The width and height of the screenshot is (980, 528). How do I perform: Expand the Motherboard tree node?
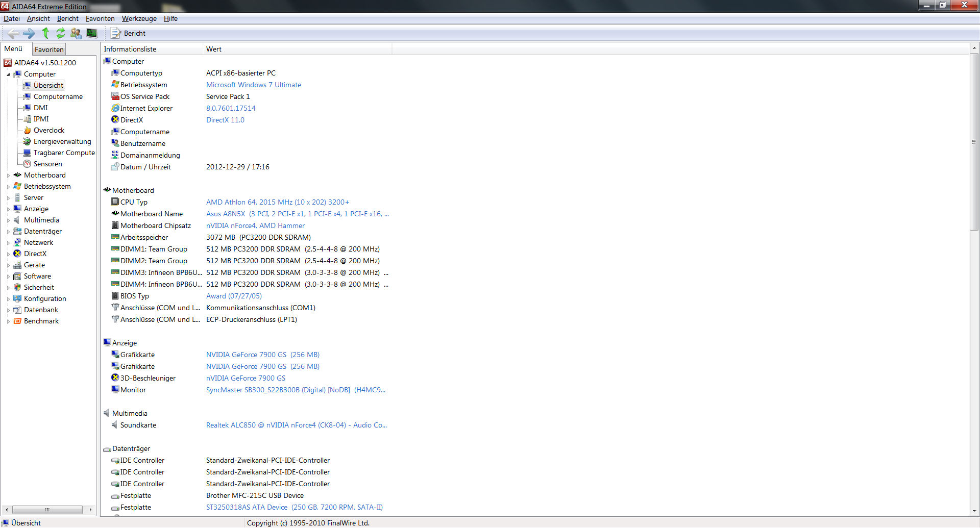click(8, 175)
